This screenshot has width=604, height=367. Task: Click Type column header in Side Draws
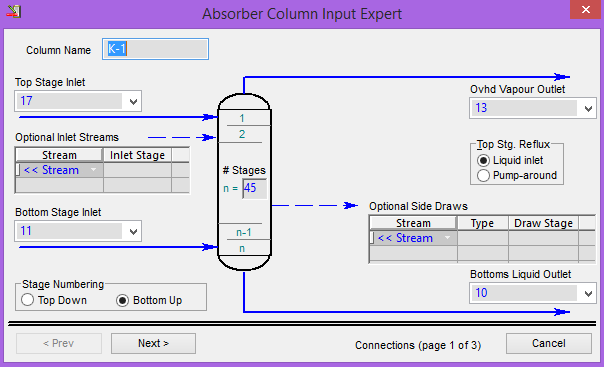pyautogui.click(x=482, y=223)
